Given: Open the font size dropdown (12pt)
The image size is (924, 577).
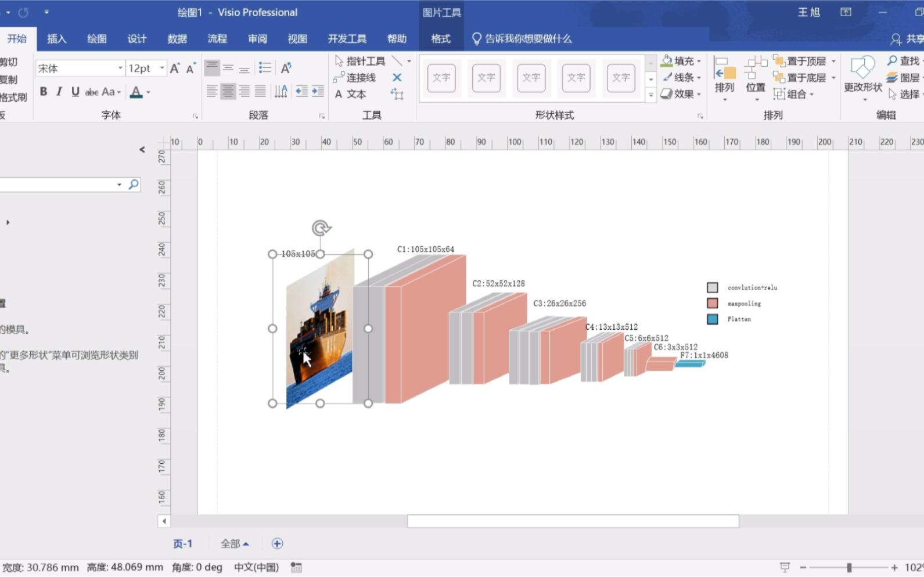Looking at the screenshot, I should coord(162,68).
